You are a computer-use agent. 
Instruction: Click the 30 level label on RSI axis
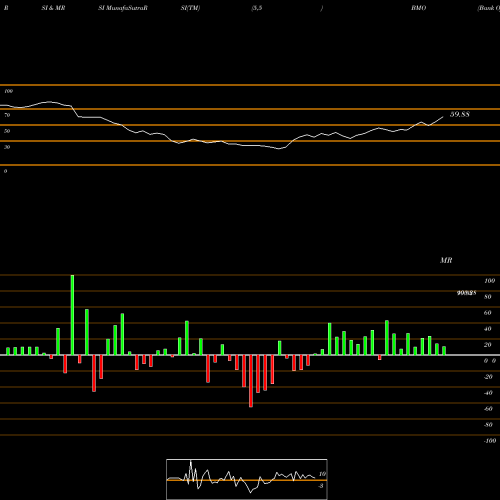click(7, 147)
